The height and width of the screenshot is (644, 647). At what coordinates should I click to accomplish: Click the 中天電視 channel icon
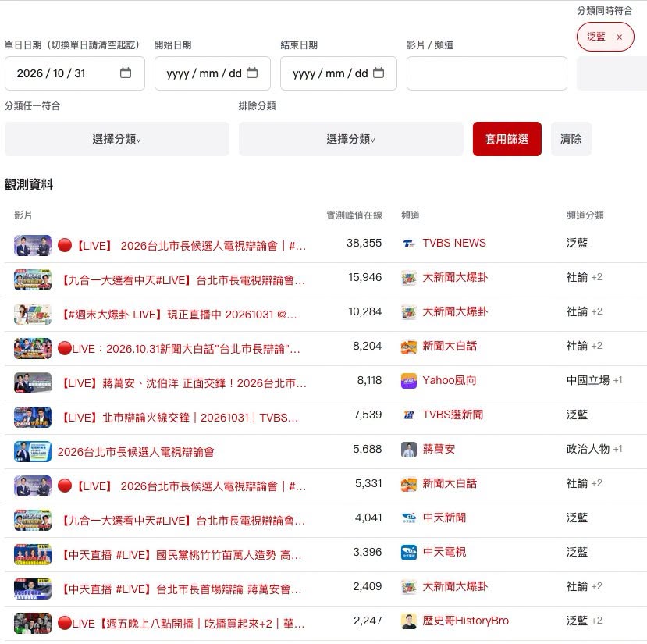(408, 553)
